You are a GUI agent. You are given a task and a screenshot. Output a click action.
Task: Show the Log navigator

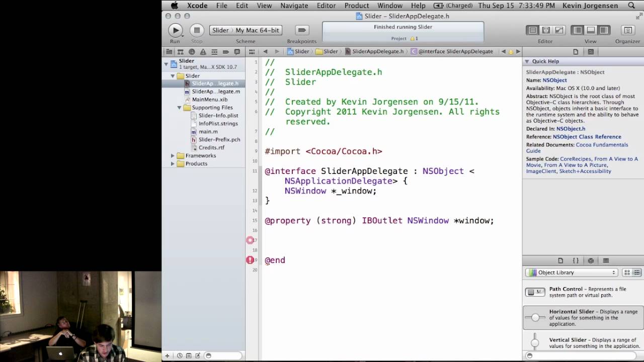click(x=237, y=52)
